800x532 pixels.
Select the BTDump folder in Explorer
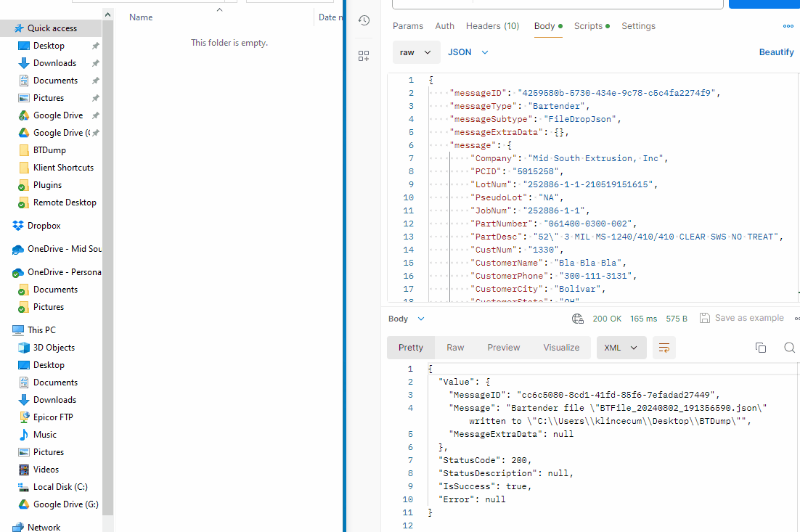pyautogui.click(x=49, y=150)
